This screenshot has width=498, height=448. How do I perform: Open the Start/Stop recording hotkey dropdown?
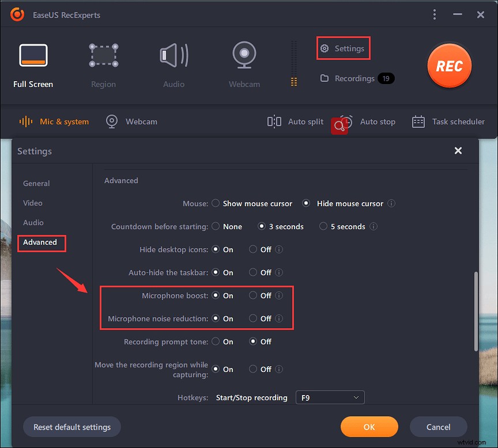(330, 397)
